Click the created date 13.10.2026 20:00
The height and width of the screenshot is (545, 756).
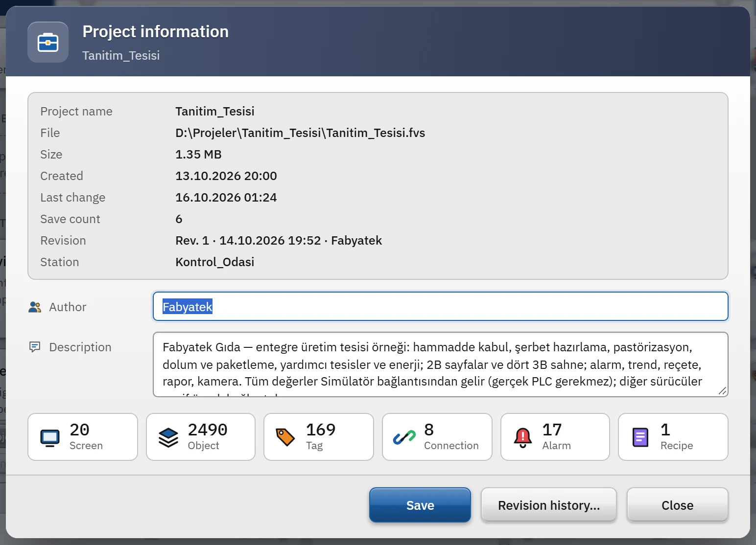click(x=226, y=176)
